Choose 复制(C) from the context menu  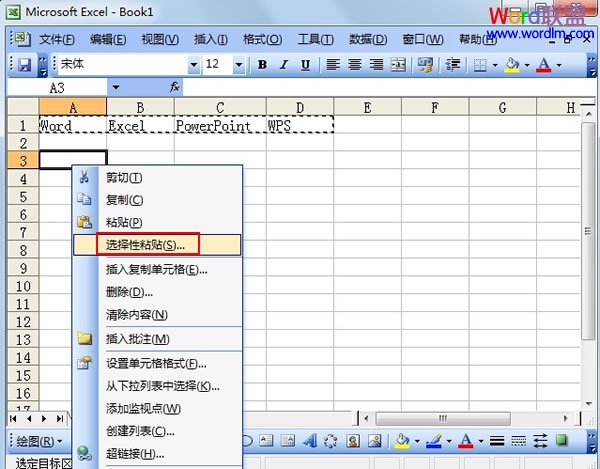(x=157, y=200)
